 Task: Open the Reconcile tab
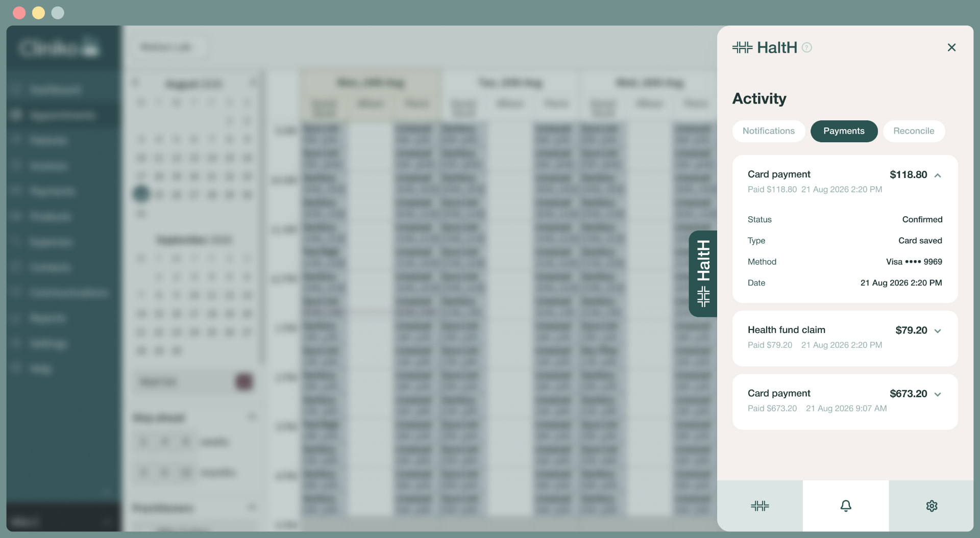click(914, 131)
